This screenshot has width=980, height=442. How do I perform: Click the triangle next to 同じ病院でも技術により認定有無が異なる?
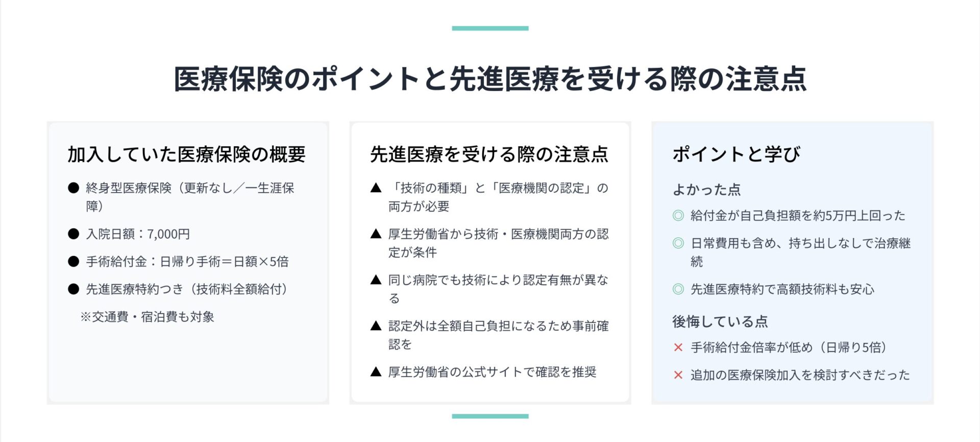point(376,280)
